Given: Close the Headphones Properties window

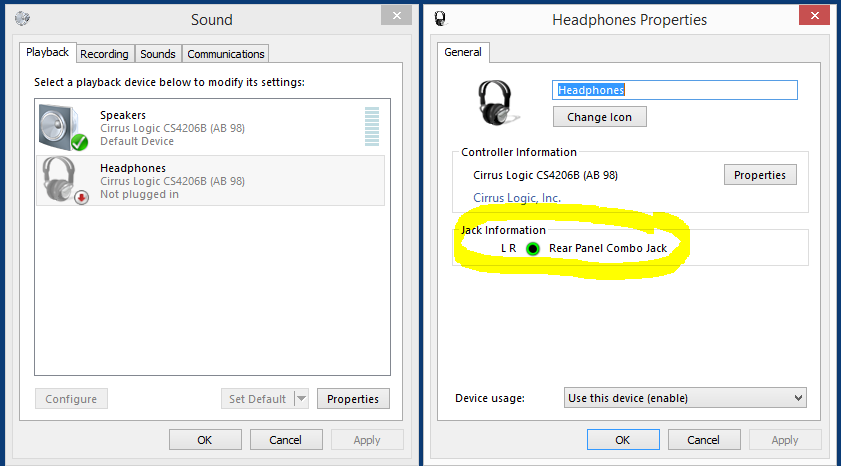Looking at the screenshot, I should pos(814,16).
